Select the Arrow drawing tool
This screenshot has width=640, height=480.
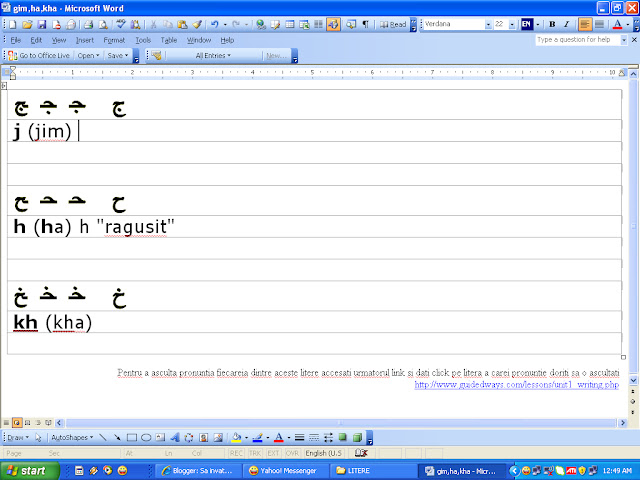tap(117, 438)
